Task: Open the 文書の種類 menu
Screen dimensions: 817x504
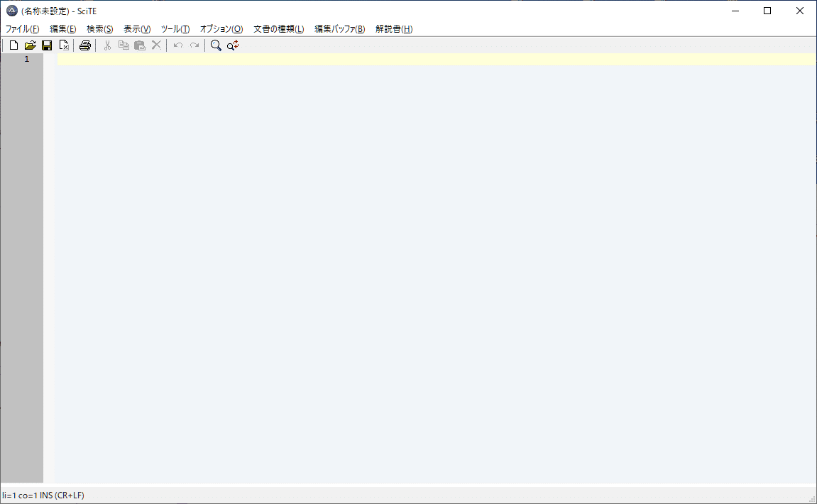Action: 277,28
